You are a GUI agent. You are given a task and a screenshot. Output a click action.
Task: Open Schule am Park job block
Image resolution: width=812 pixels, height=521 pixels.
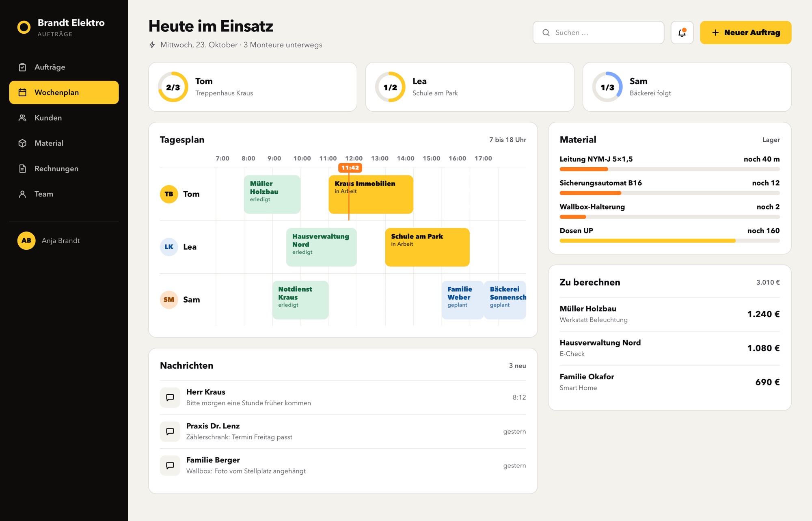[428, 247]
